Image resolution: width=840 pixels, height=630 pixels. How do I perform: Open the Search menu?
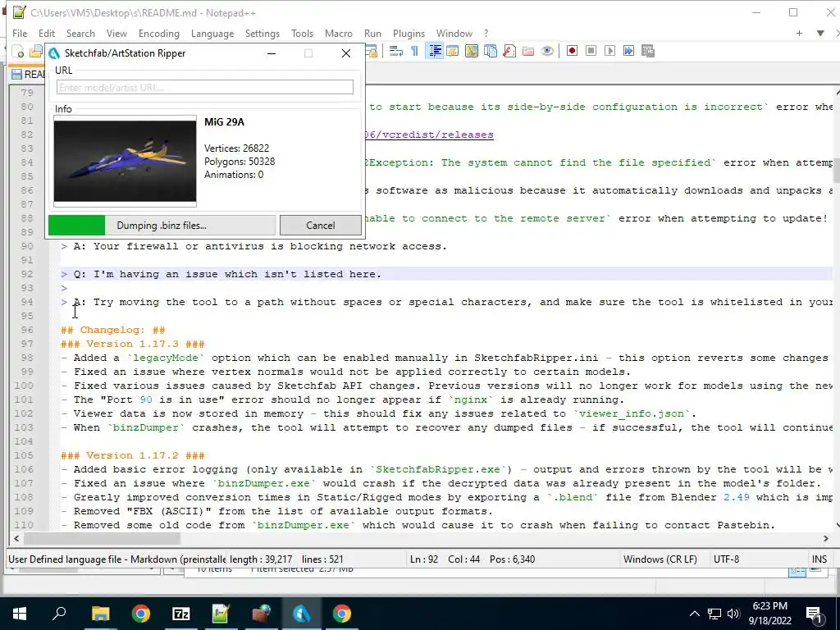(80, 33)
